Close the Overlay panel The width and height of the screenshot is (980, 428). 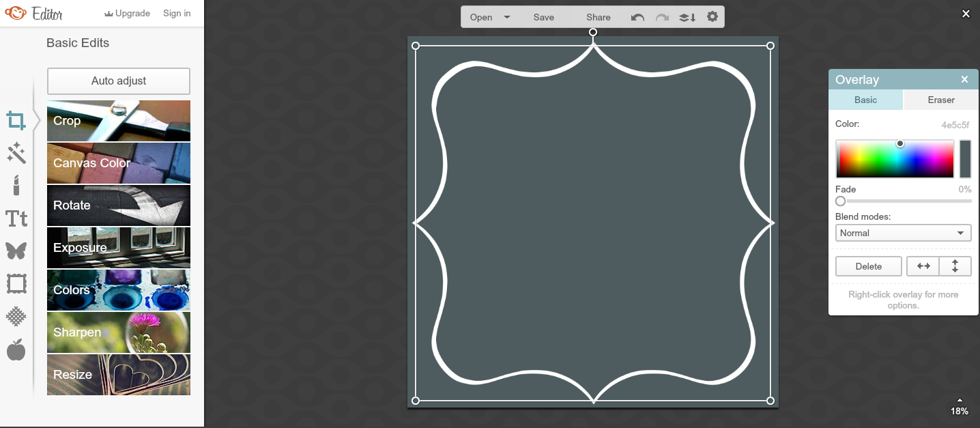tap(964, 79)
